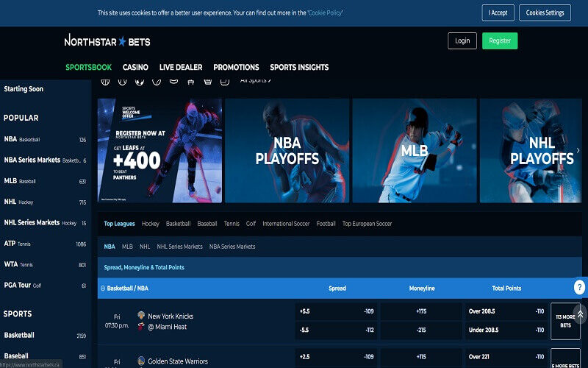Open the Casino section

point(135,67)
